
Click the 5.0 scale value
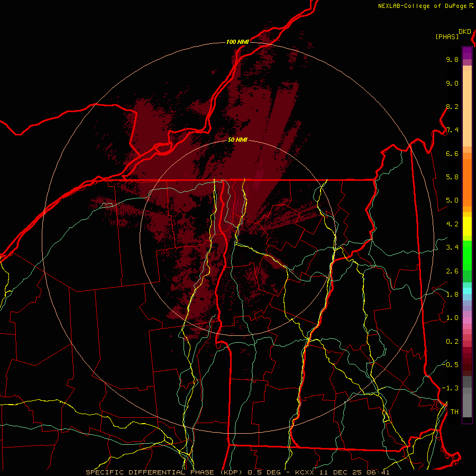click(x=452, y=200)
